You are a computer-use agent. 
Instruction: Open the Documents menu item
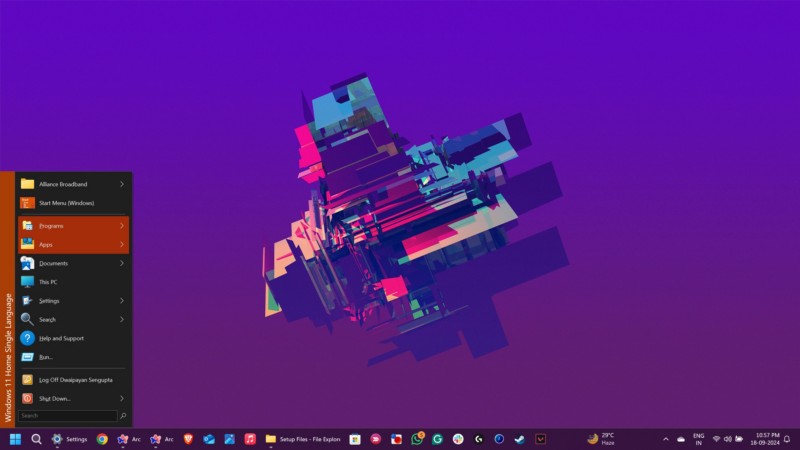point(53,263)
